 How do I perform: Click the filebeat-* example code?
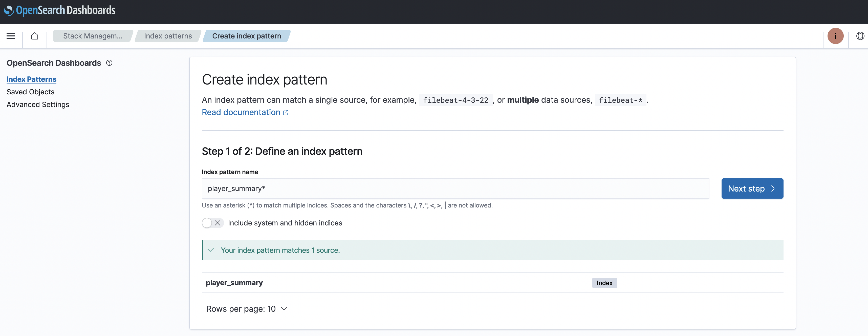pos(620,100)
